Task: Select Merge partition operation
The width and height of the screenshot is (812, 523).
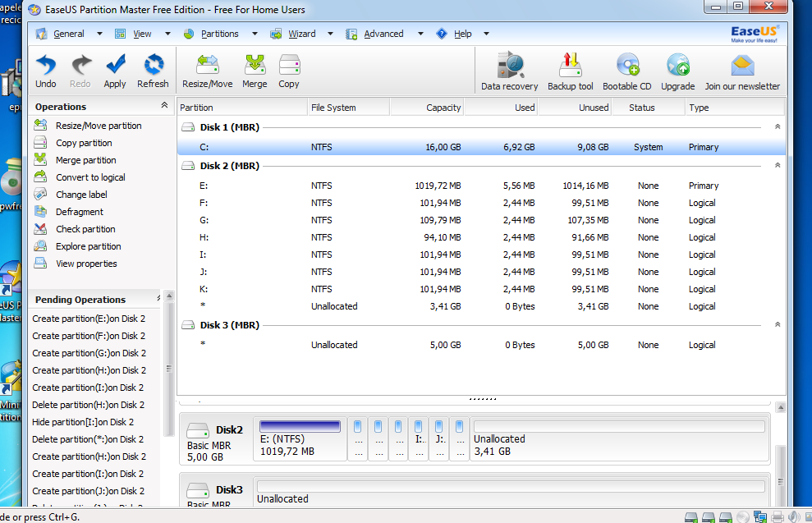Action: click(86, 160)
